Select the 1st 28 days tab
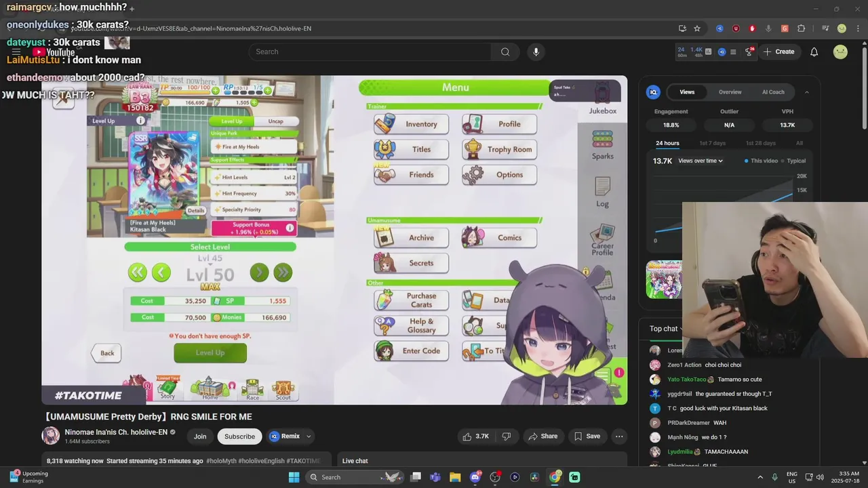 point(760,143)
